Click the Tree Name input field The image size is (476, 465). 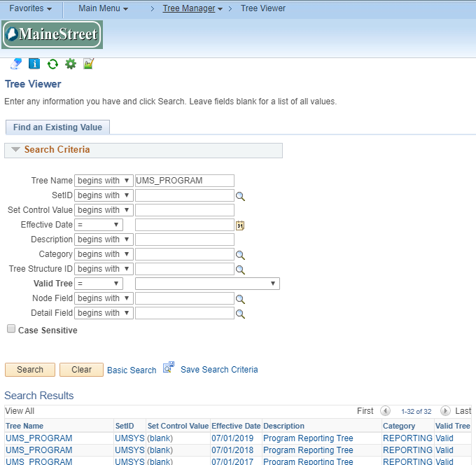(x=185, y=181)
